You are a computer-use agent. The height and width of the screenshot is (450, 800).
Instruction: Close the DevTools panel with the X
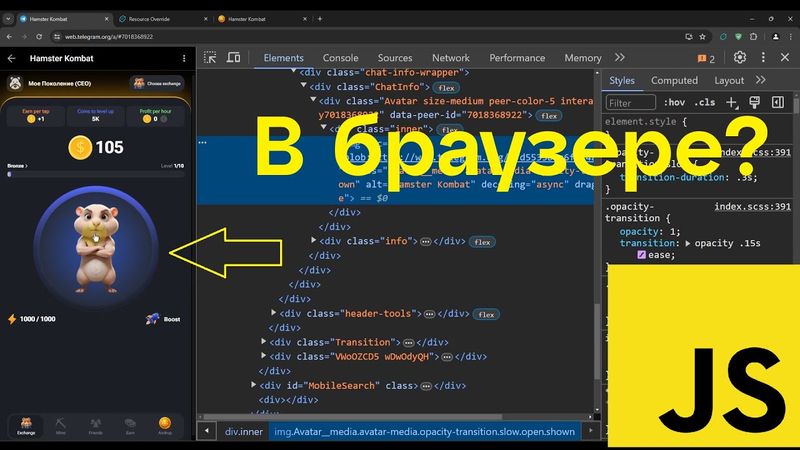tap(785, 58)
